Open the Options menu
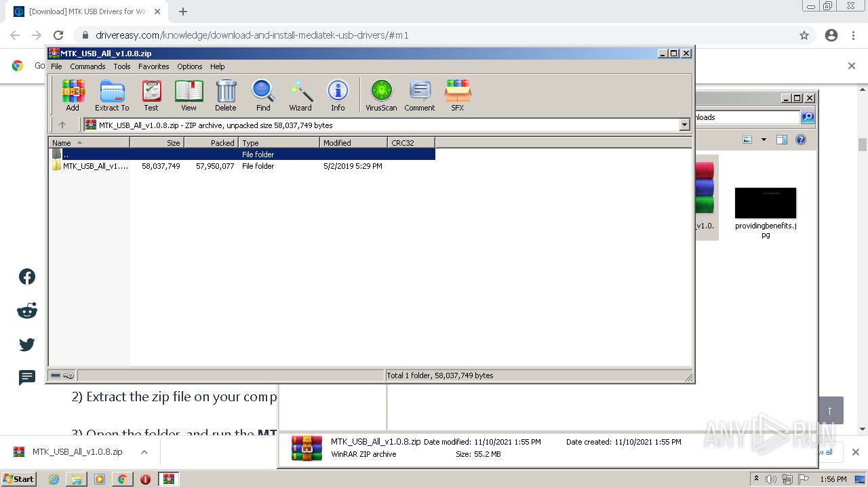The image size is (868, 488). tap(190, 66)
